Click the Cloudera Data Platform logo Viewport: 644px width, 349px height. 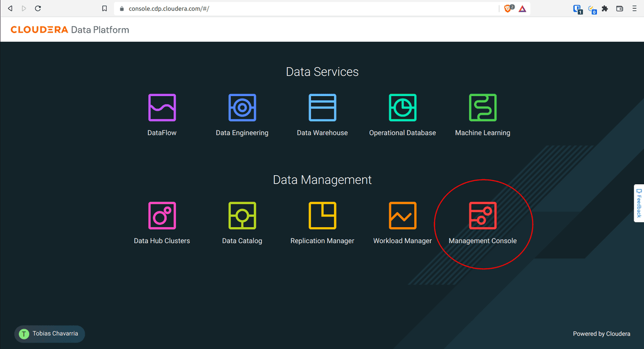tap(69, 29)
